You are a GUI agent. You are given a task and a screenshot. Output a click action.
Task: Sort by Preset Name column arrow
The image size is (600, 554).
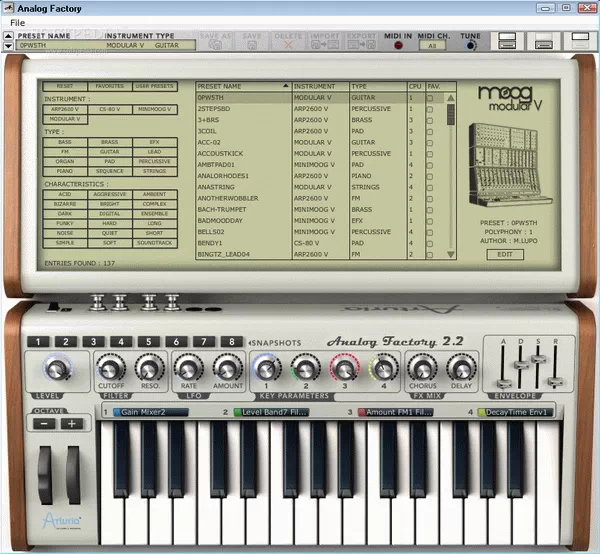(285, 86)
